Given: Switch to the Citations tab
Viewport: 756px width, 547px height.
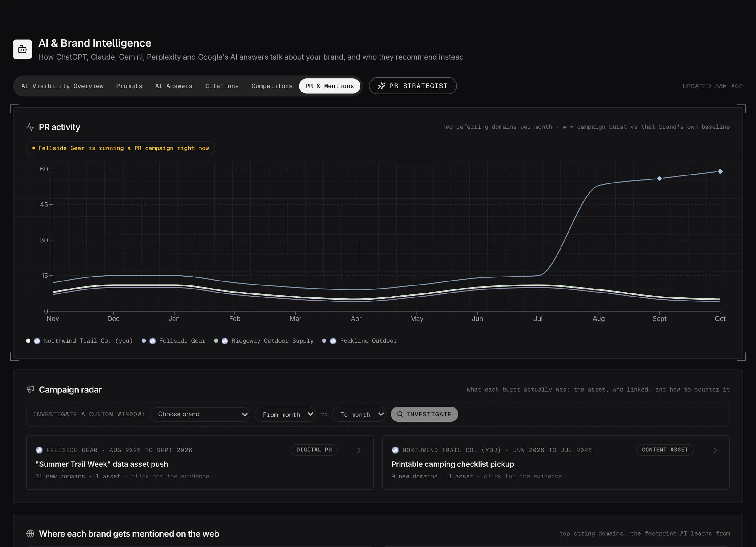Looking at the screenshot, I should 222,86.
